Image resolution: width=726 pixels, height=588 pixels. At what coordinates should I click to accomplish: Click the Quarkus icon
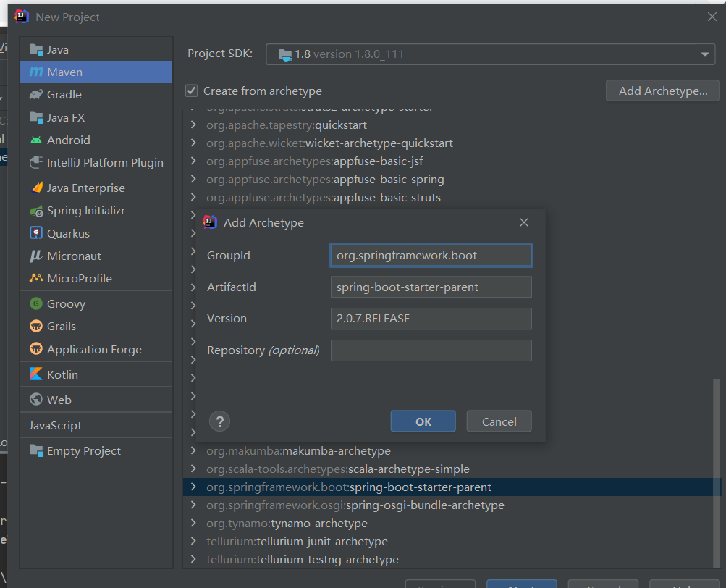click(36, 233)
